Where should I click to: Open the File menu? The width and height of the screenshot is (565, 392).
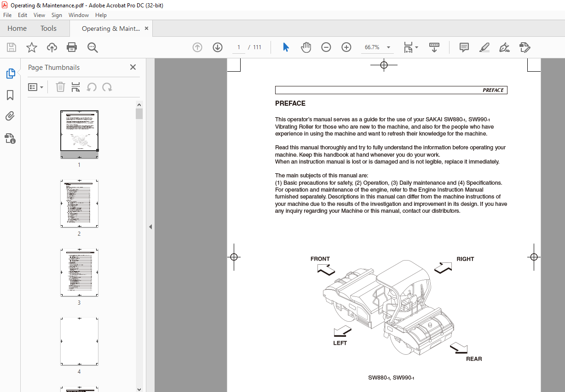tap(7, 15)
